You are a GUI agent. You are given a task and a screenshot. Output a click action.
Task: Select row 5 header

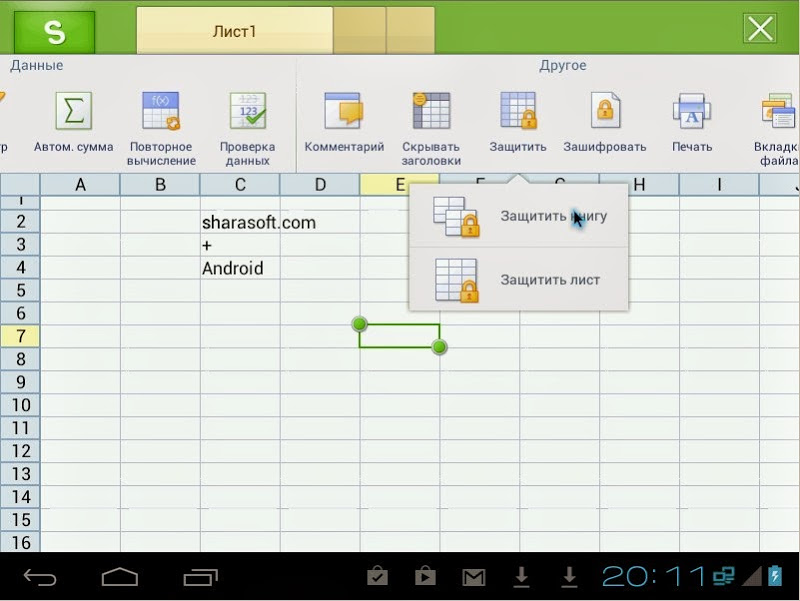20,290
